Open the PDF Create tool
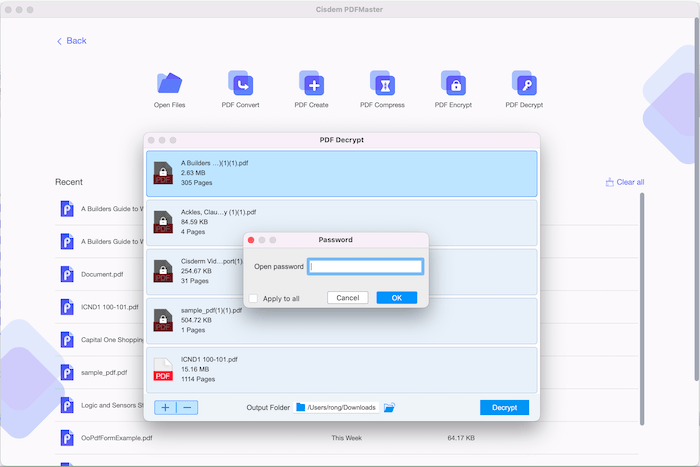 tap(311, 89)
